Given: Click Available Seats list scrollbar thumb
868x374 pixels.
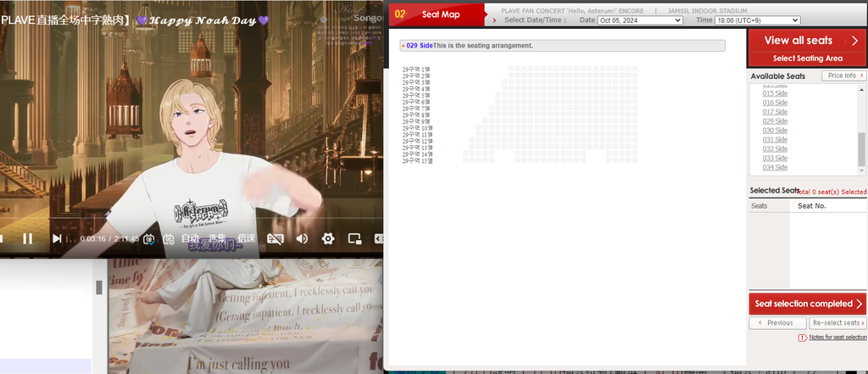Looking at the screenshot, I should click(x=862, y=149).
